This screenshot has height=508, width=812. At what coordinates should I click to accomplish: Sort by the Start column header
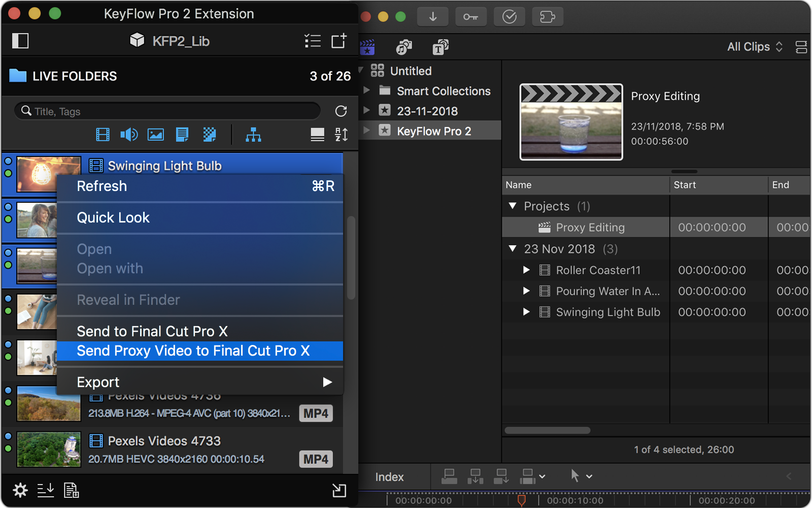pyautogui.click(x=719, y=185)
